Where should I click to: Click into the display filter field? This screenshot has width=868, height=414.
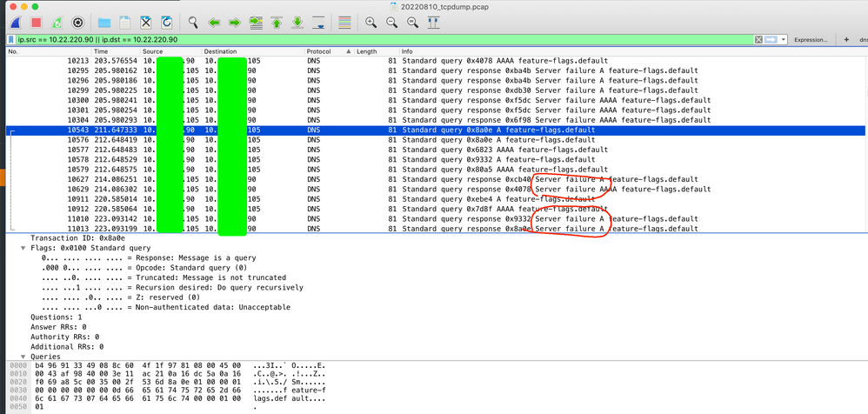pos(384,40)
